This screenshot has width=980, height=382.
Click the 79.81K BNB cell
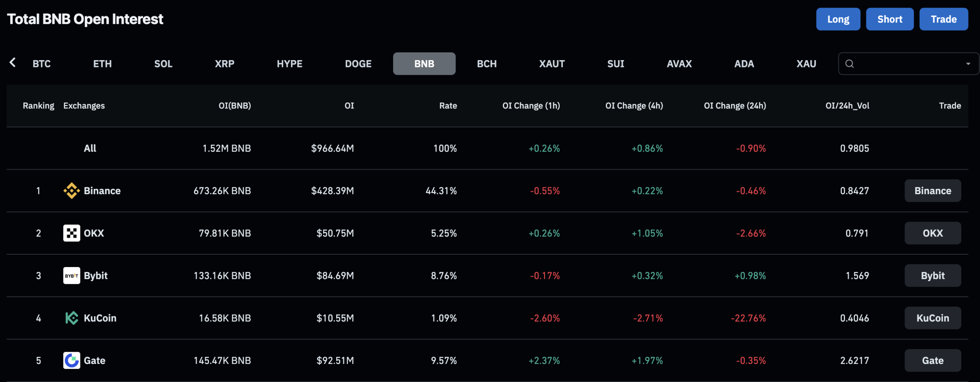(225, 233)
